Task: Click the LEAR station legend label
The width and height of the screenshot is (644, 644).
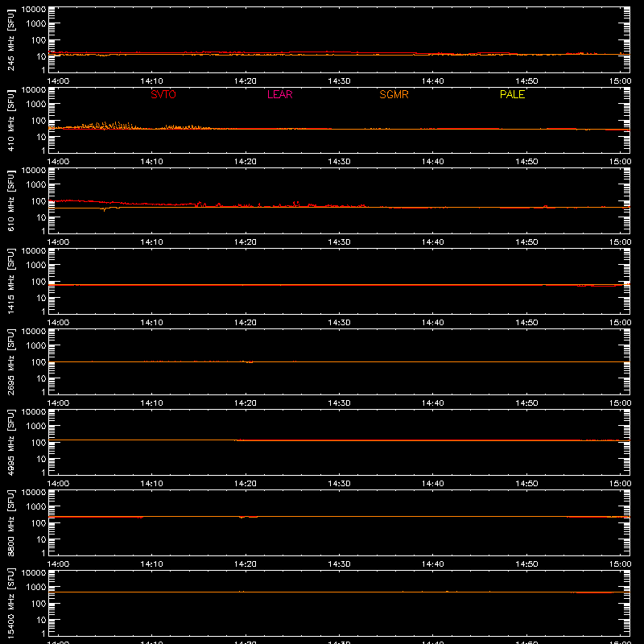Action: (279, 94)
